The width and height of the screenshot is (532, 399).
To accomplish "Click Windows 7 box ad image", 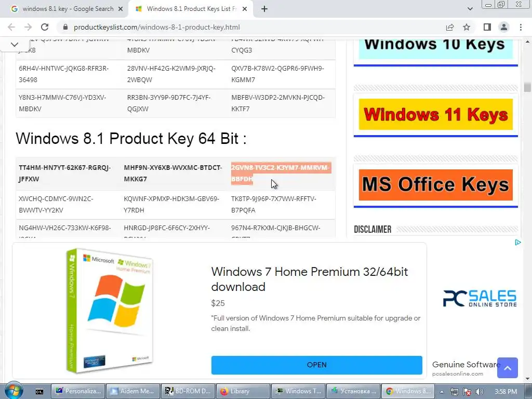I will [110, 311].
